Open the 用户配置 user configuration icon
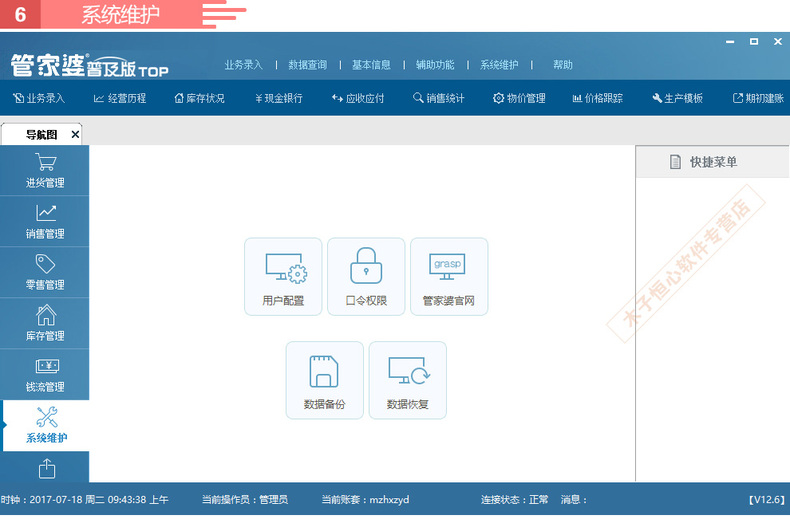The image size is (790, 531). (283, 277)
